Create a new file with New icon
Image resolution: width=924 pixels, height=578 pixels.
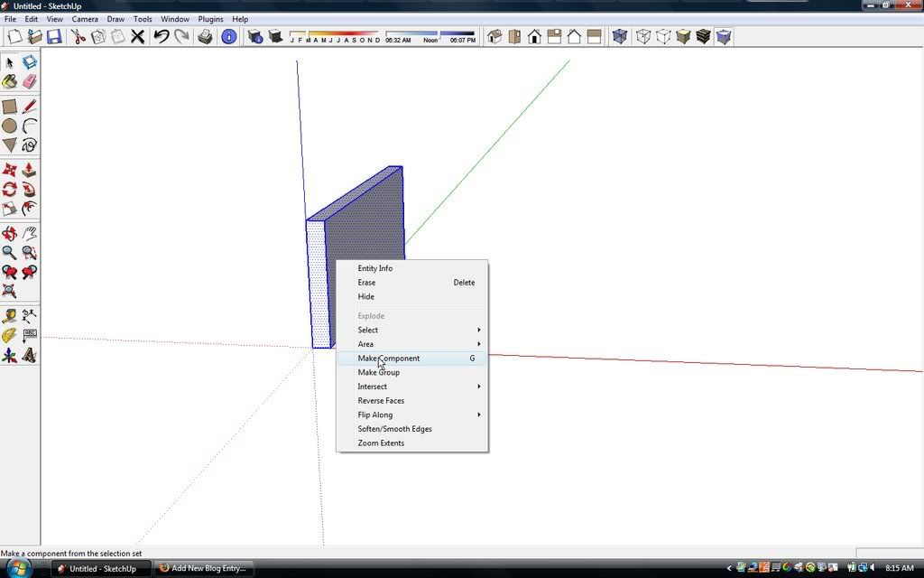14,36
